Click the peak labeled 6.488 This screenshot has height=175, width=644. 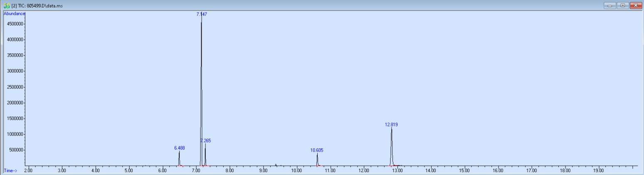pos(180,148)
